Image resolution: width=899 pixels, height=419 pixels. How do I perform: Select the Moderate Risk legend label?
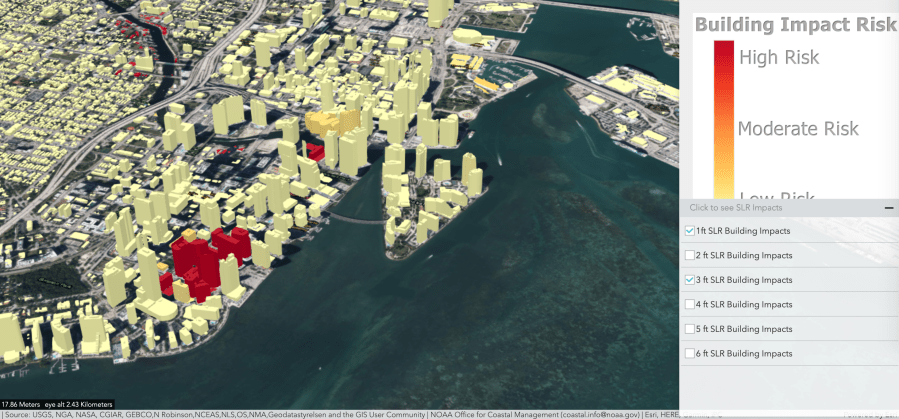pos(798,129)
